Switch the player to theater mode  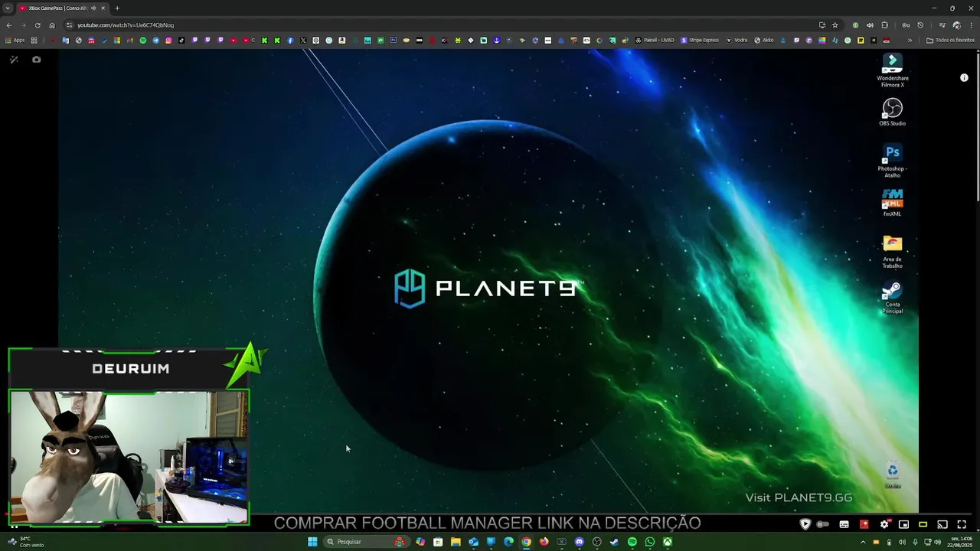tap(923, 524)
